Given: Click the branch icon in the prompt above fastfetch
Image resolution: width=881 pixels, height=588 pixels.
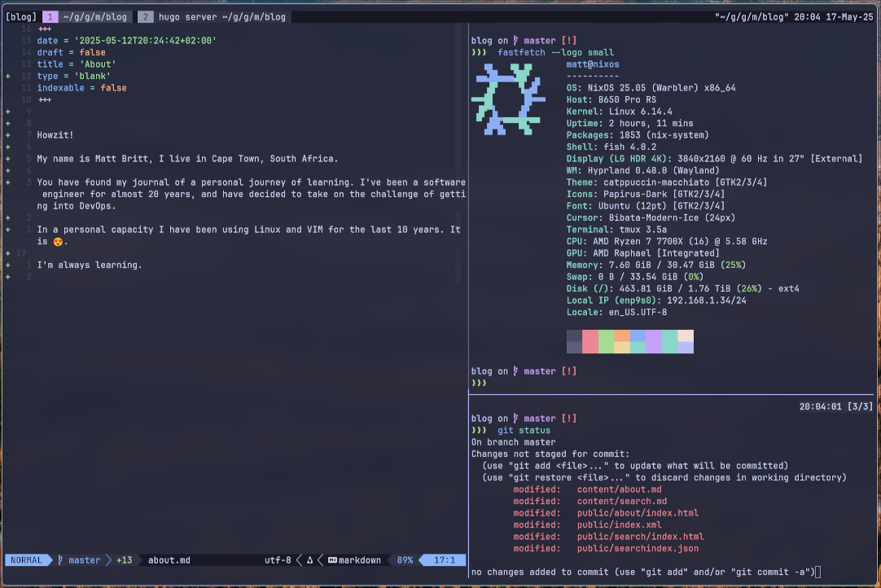Looking at the screenshot, I should (x=515, y=41).
